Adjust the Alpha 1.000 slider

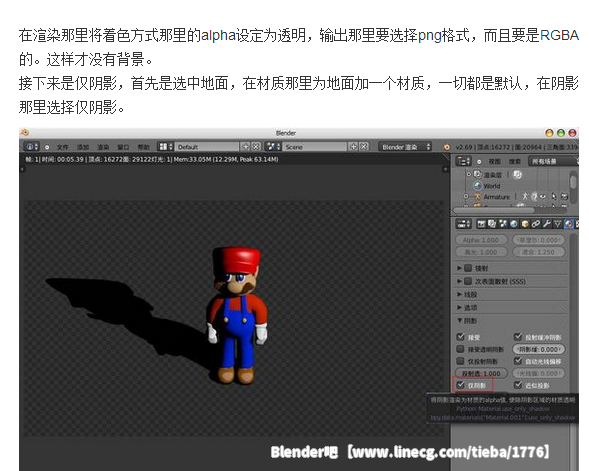pyautogui.click(x=482, y=240)
